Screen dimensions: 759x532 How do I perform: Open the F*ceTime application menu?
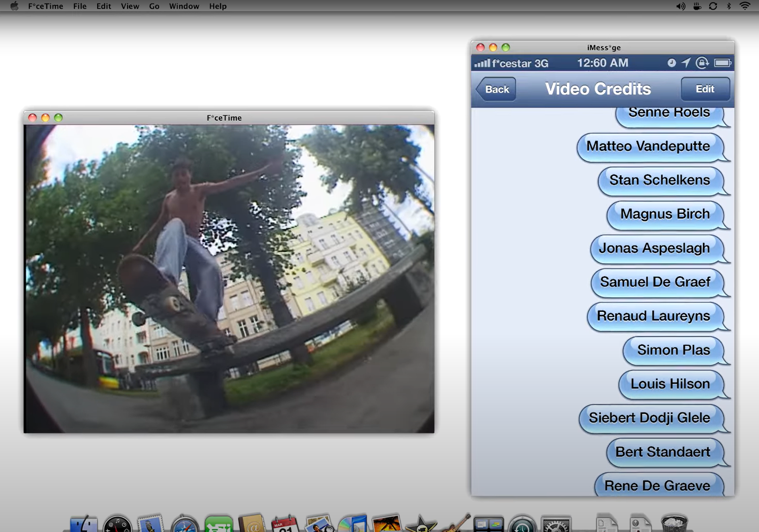point(46,6)
